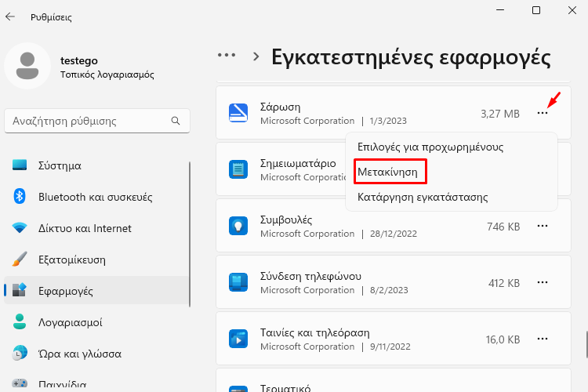588x392 pixels.
Task: Click the Δίκτυο wifi icon
Action: 20,228
